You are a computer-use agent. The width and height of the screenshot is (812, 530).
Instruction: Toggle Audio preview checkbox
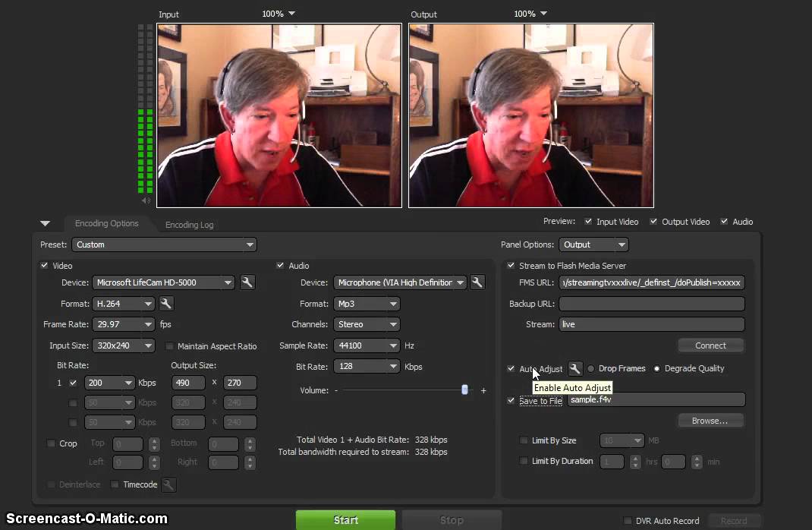(724, 221)
